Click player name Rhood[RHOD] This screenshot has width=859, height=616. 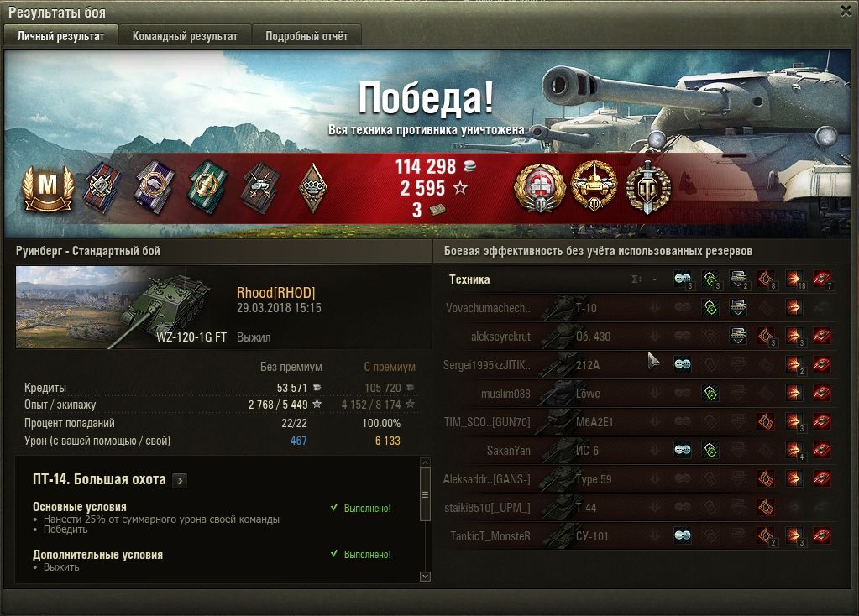(x=275, y=293)
